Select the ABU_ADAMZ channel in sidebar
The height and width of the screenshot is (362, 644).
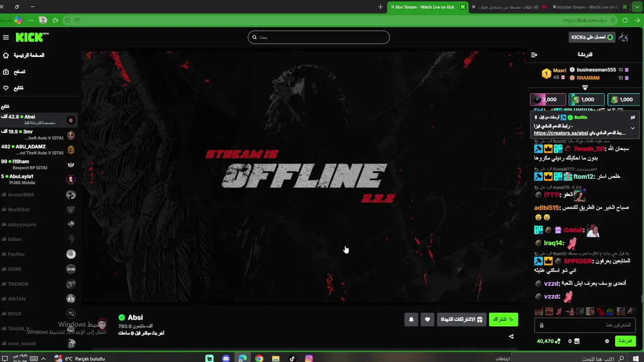tap(39, 149)
